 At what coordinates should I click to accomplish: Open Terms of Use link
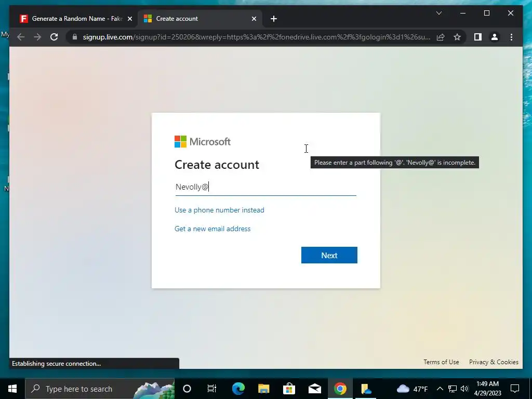441,362
